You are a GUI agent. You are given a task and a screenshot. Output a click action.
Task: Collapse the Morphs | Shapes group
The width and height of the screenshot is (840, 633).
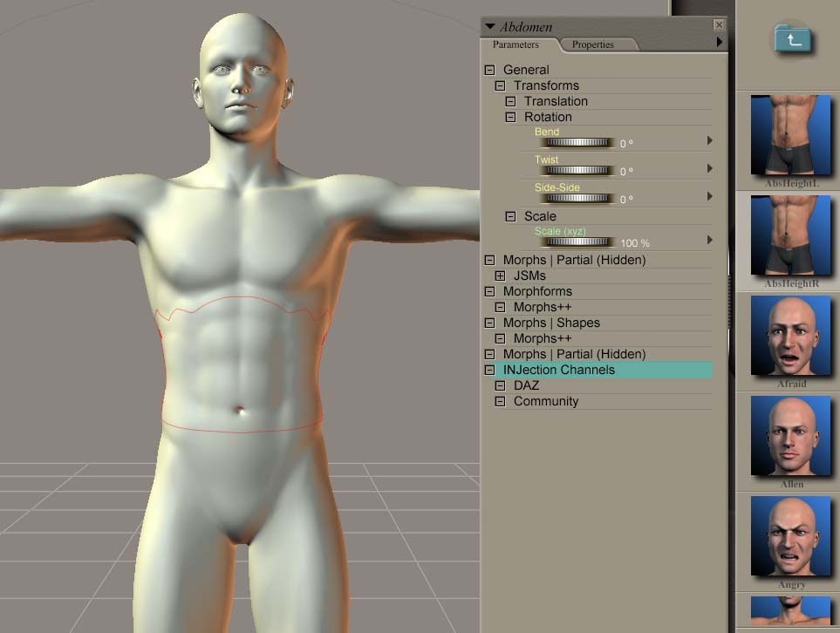(489, 323)
